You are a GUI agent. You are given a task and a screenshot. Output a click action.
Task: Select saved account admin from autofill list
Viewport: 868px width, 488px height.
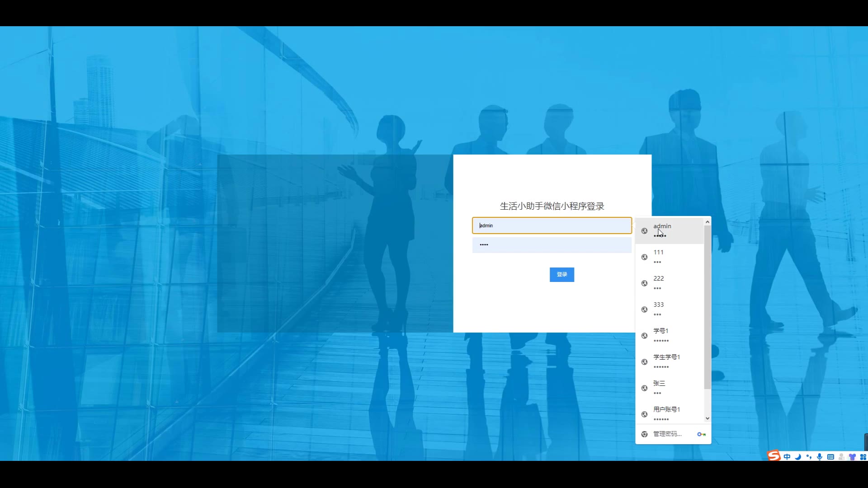(x=670, y=231)
